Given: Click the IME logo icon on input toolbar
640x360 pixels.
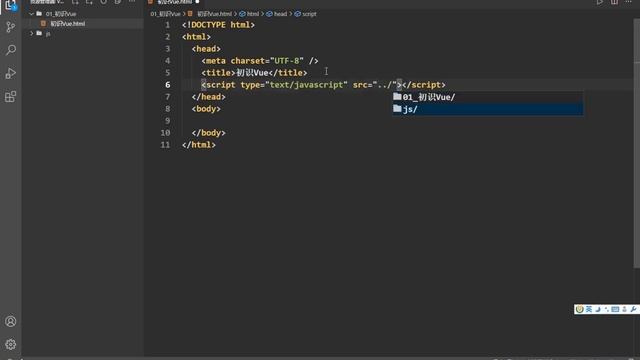Looking at the screenshot, I should [x=580, y=309].
